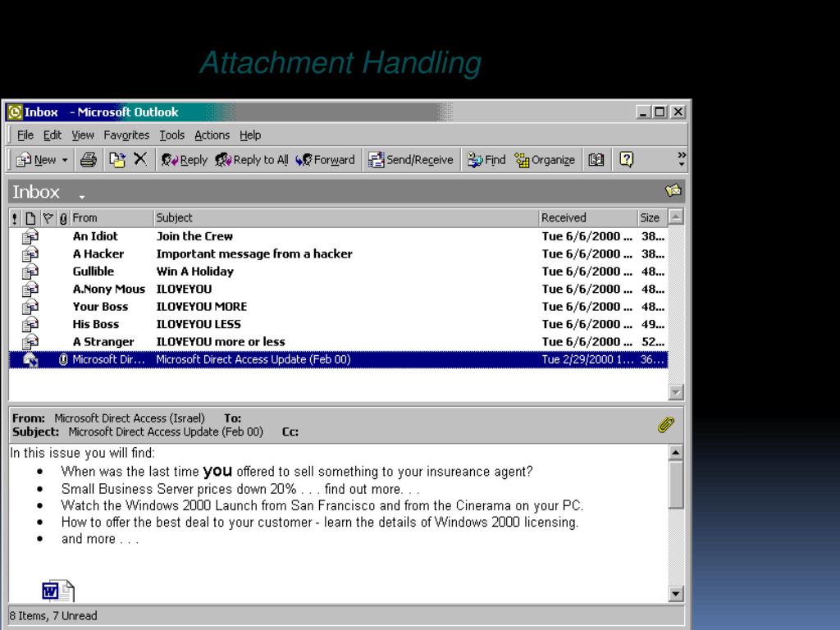Click the Forward button
Screen dimensions: 840x630
tap(325, 160)
